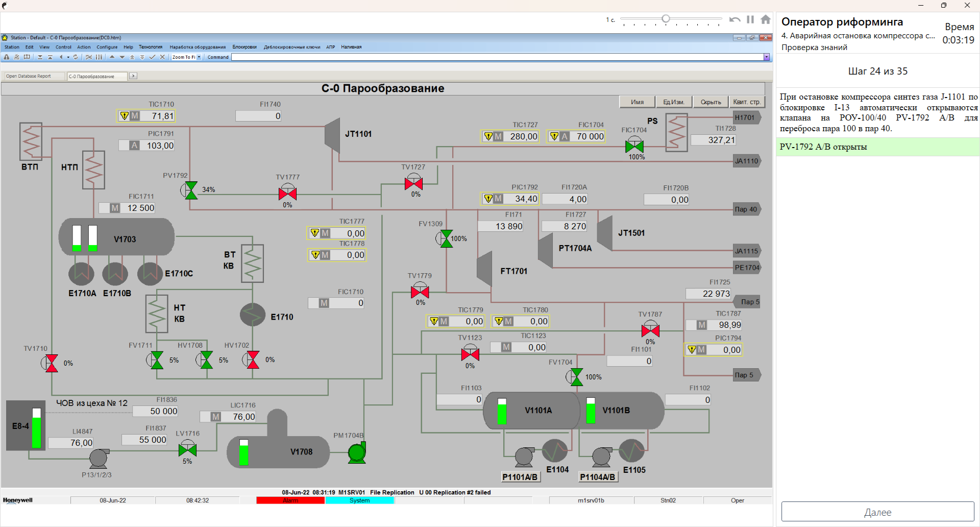Open the Command field dropdown arrow
Screen dimensions: 980x527
click(767, 57)
